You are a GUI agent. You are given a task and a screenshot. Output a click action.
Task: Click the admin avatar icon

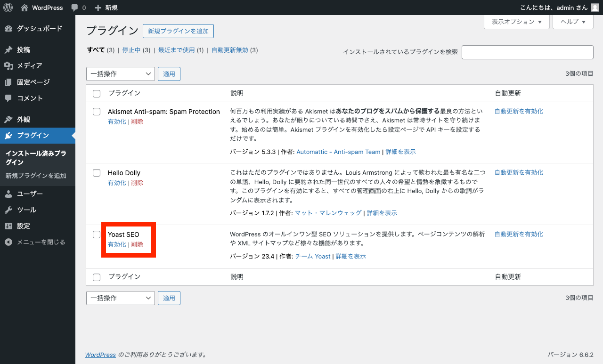595,8
